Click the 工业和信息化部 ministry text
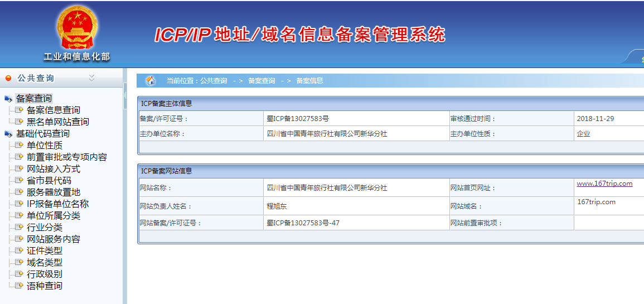The width and height of the screenshot is (644, 304). click(x=76, y=57)
